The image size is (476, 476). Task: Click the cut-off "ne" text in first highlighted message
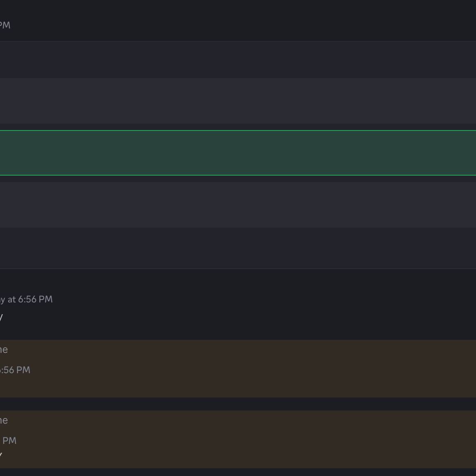point(4,350)
